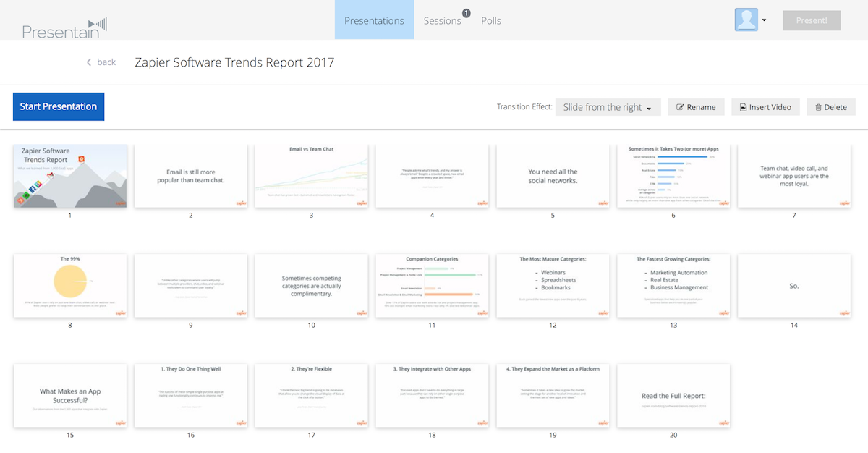Screen dimensions: 868x453
Task: Open the user account dropdown arrow
Action: coord(764,20)
